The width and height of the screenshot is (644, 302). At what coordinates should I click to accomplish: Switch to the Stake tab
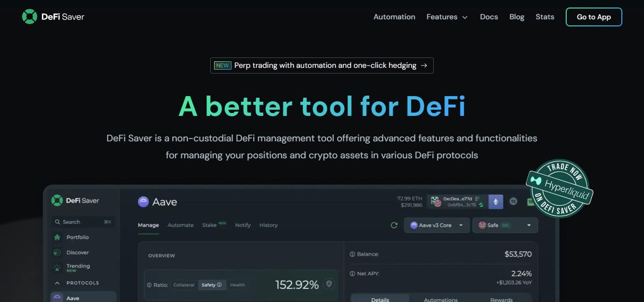[214, 225]
